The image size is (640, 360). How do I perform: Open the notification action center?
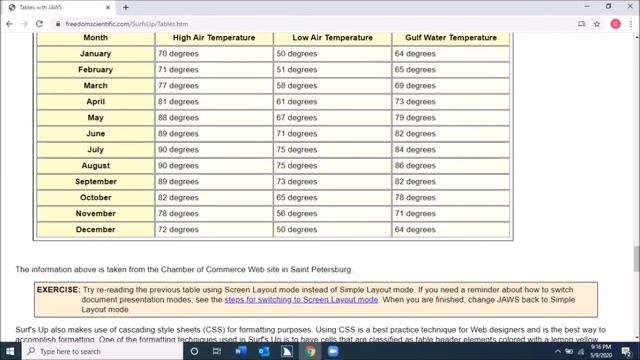626,351
